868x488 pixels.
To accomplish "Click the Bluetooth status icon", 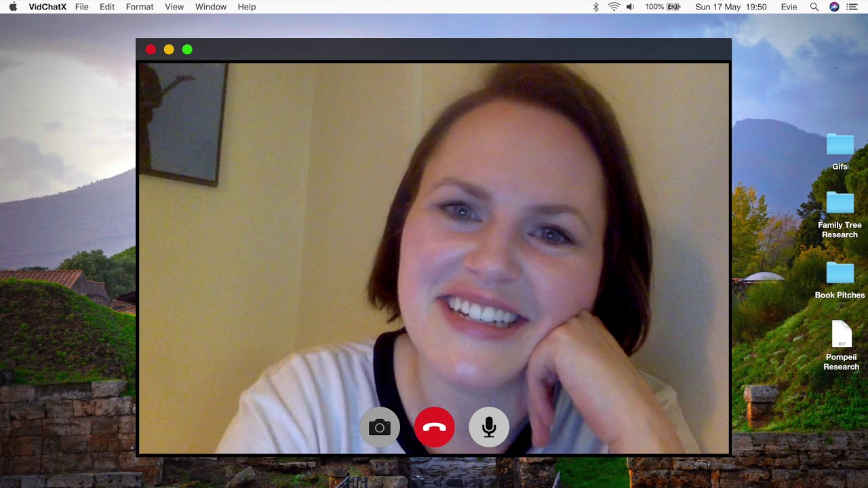I will (x=596, y=7).
